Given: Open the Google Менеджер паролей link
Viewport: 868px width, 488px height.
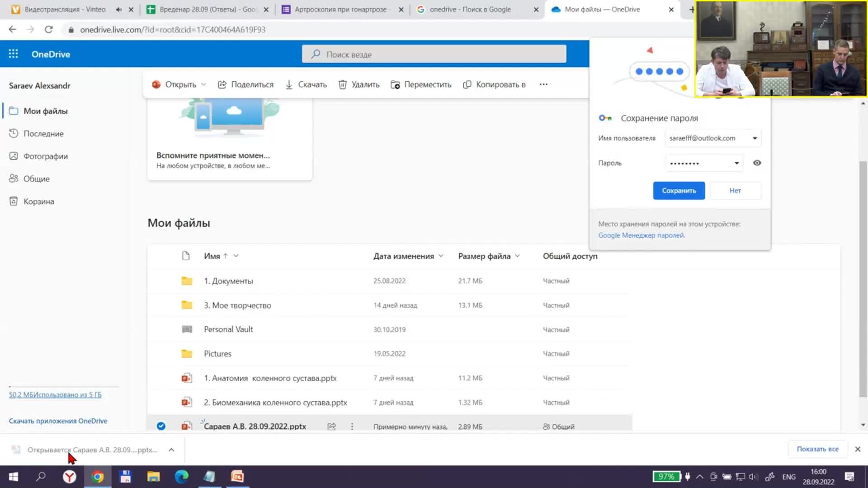Looking at the screenshot, I should (641, 235).
